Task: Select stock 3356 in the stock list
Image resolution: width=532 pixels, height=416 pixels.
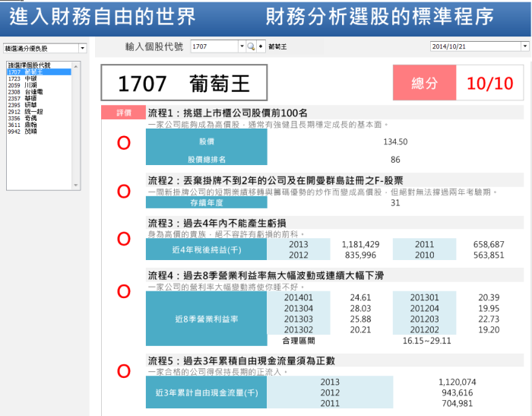Action: click(39, 118)
